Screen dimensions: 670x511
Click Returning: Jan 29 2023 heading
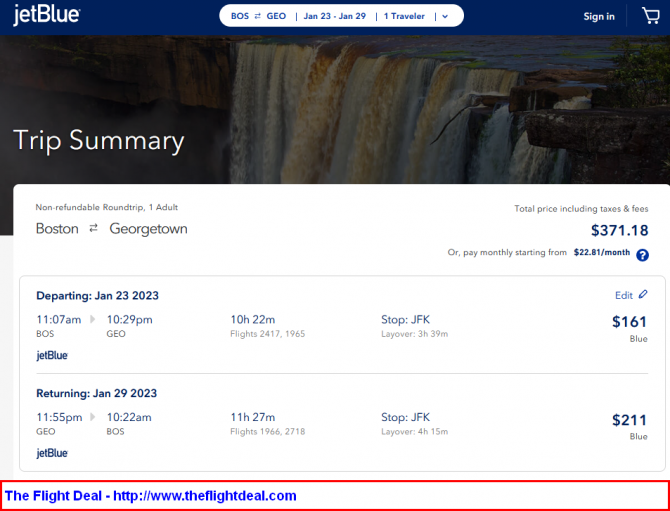pyautogui.click(x=97, y=393)
